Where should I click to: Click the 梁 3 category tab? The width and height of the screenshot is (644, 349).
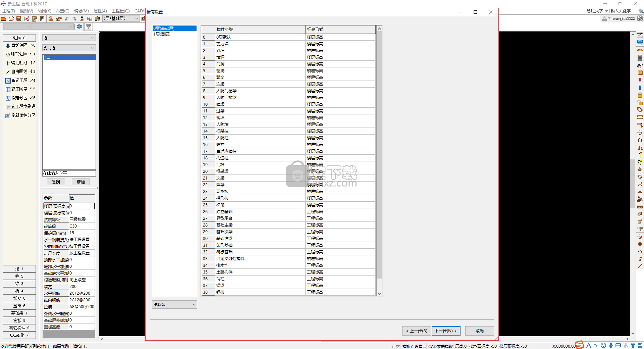click(x=19, y=284)
